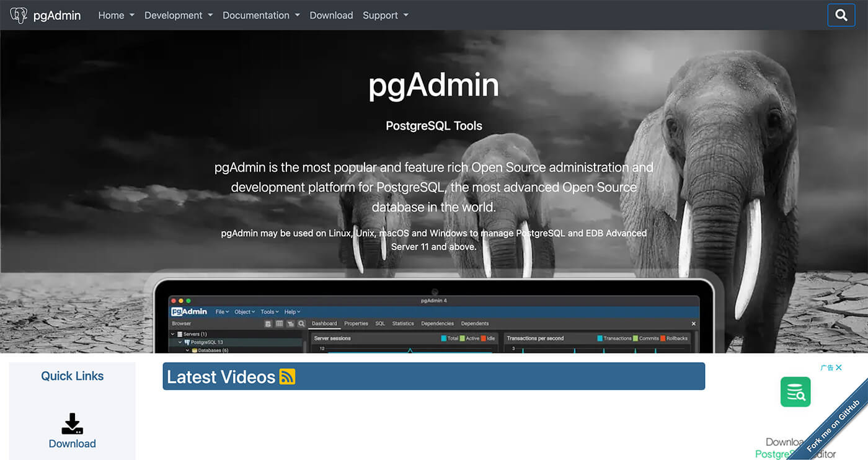Image resolution: width=868 pixels, height=460 pixels.
Task: Close the advertisement with the X
Action: [x=839, y=368]
